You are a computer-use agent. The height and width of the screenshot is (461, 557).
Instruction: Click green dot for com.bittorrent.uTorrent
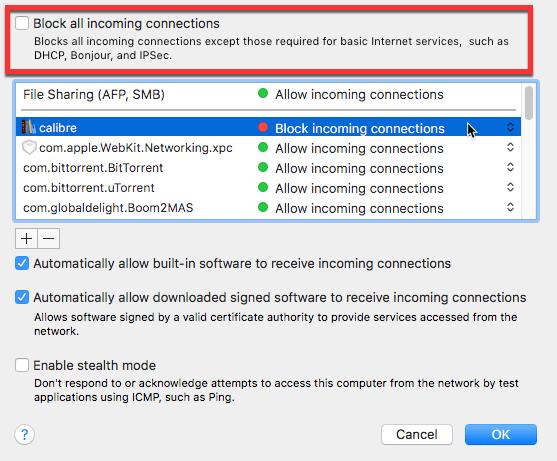point(263,187)
